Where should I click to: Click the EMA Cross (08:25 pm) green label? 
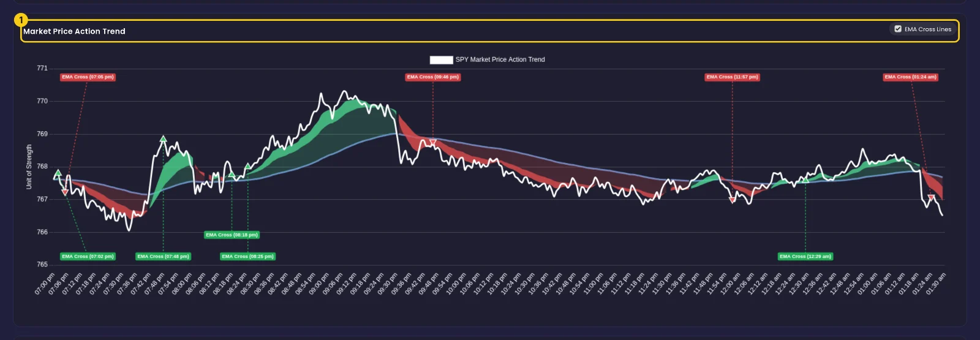click(247, 257)
